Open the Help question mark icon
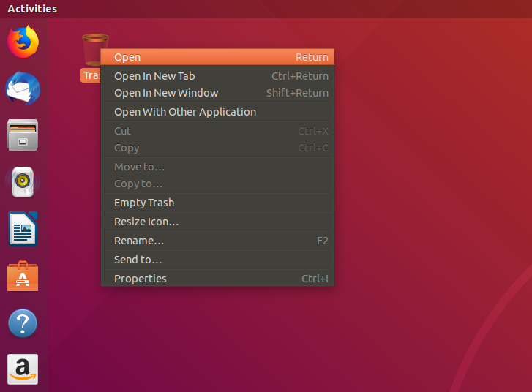The height and width of the screenshot is (392, 532). [x=23, y=323]
